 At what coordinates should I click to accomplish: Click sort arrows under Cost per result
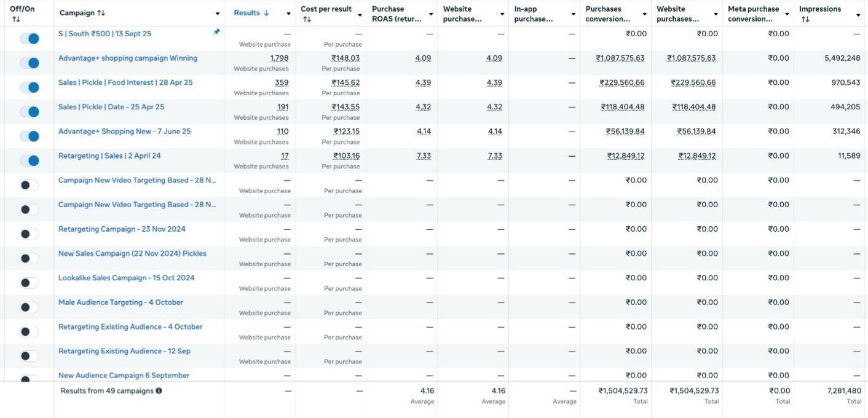click(x=306, y=20)
